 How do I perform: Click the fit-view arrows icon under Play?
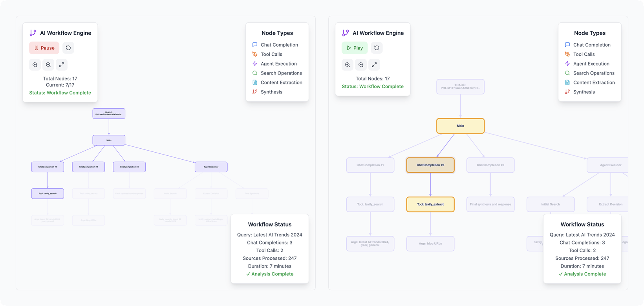pyautogui.click(x=374, y=65)
